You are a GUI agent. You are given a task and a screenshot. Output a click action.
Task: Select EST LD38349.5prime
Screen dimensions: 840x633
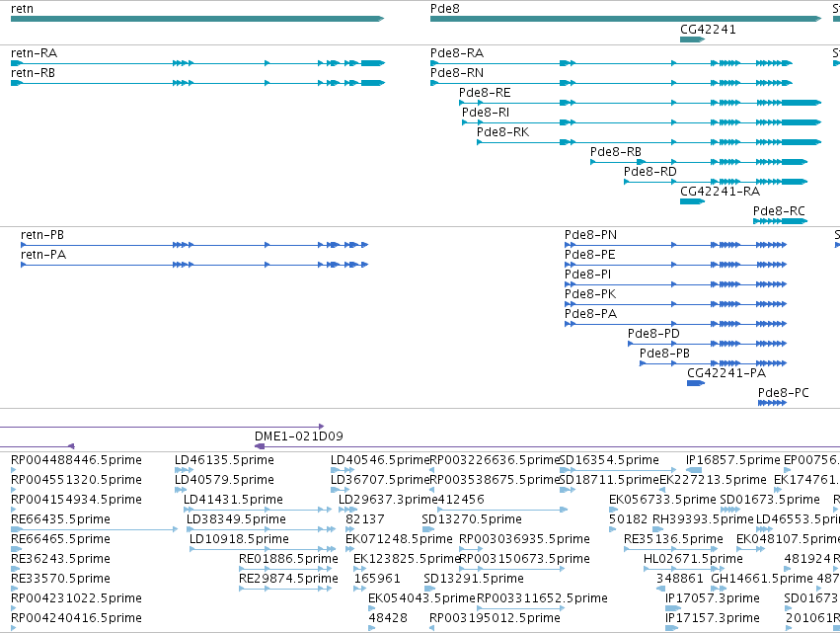tap(236, 519)
